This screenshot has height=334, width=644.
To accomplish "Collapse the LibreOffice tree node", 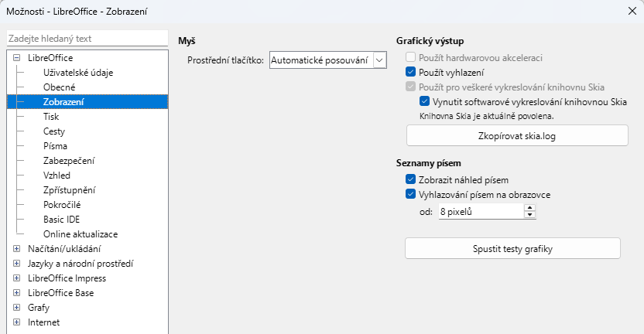I will pos(16,58).
